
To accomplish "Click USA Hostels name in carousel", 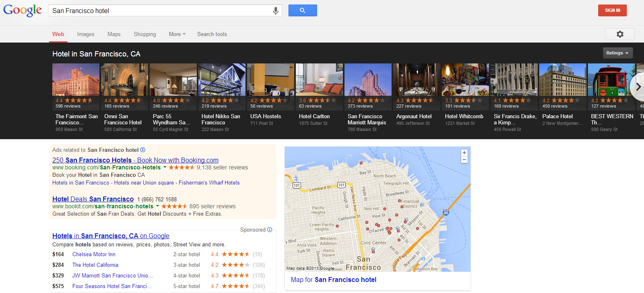I will coord(266,117).
